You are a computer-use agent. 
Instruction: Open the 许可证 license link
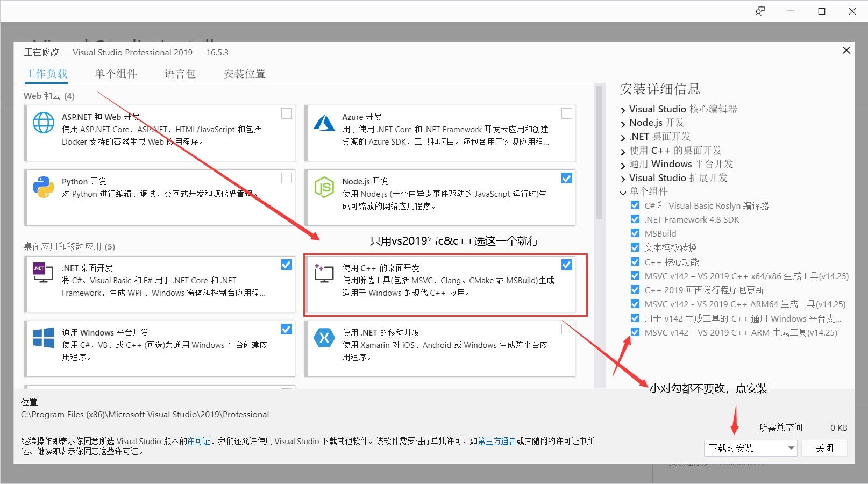(198, 441)
